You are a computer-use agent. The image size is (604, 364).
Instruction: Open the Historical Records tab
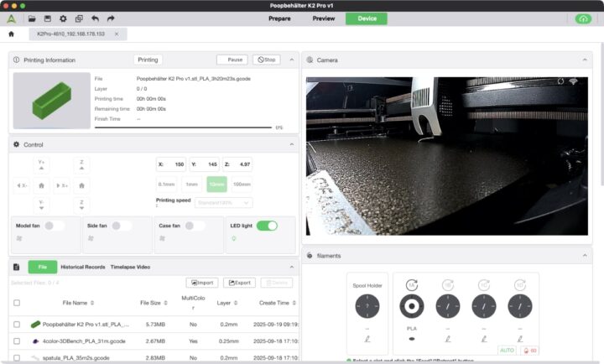[x=82, y=267]
